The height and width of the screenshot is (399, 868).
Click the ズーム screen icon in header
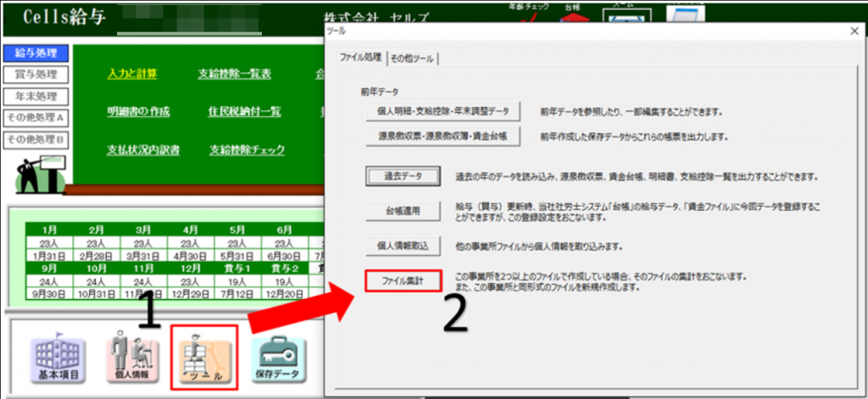point(627,15)
